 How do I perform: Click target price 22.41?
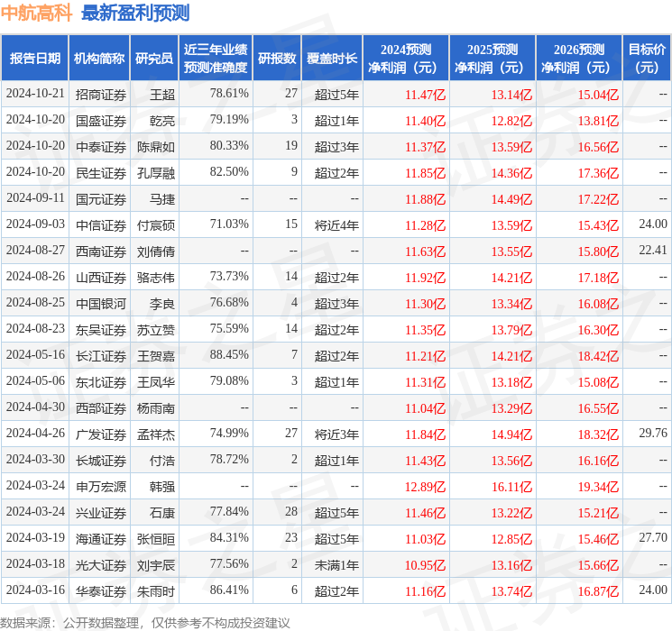(x=653, y=250)
